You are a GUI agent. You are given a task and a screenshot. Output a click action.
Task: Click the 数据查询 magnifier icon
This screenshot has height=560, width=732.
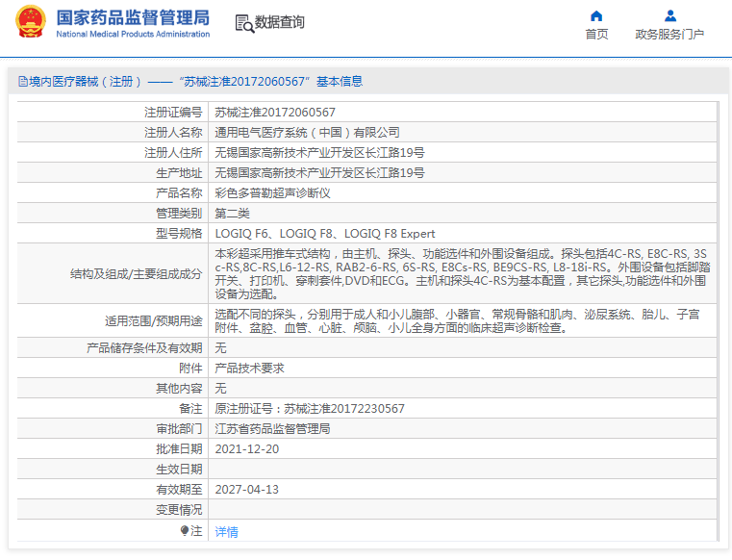244,23
